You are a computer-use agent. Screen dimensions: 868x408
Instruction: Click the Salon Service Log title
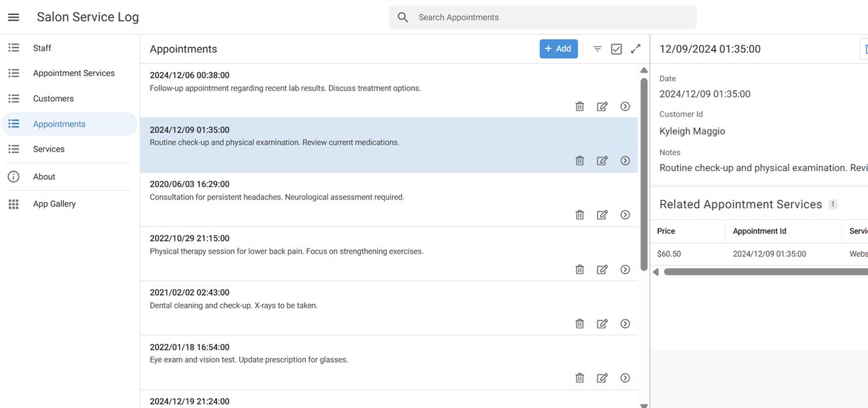point(88,17)
